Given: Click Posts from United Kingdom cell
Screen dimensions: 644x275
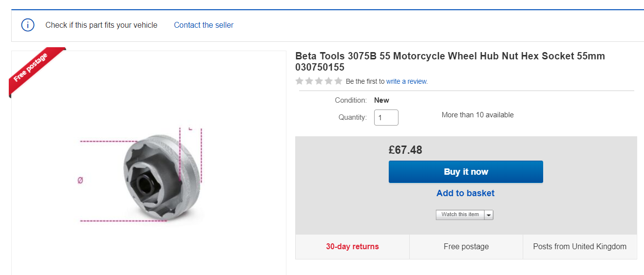Looking at the screenshot, I should click(x=580, y=247).
